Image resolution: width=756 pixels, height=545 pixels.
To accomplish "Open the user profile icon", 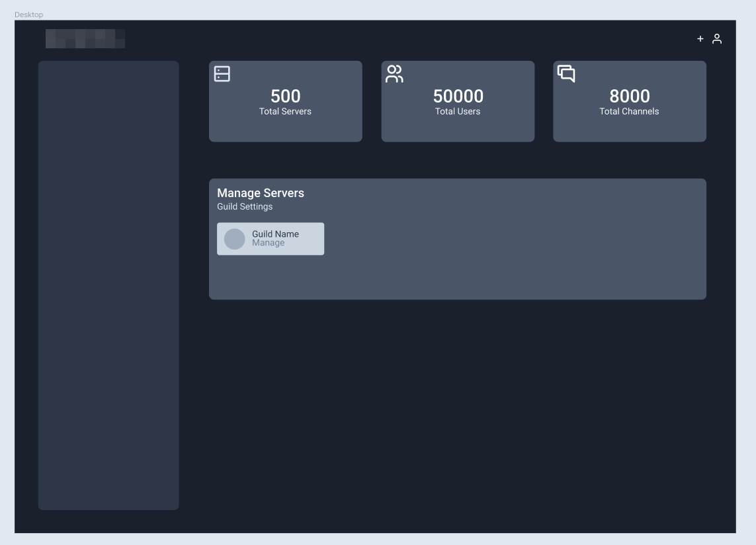I will [x=717, y=38].
